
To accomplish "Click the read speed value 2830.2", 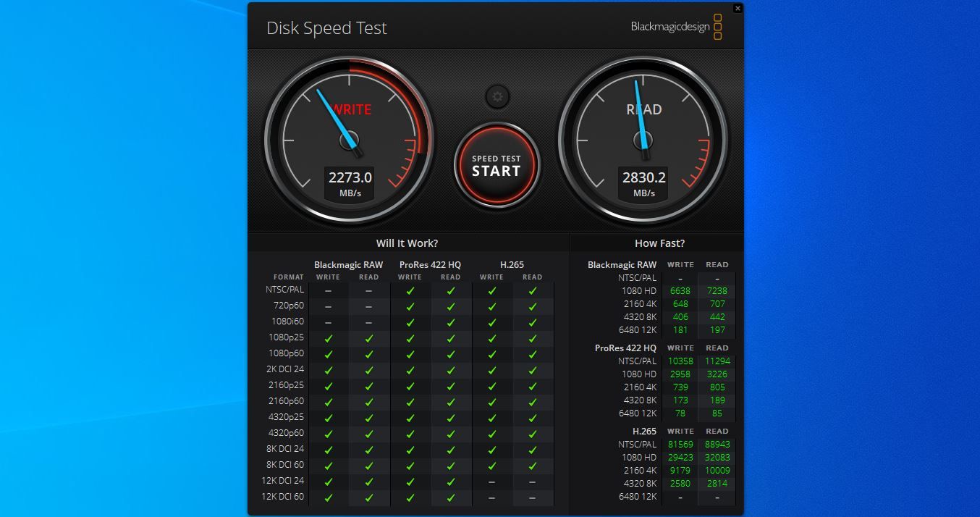I will pyautogui.click(x=643, y=177).
